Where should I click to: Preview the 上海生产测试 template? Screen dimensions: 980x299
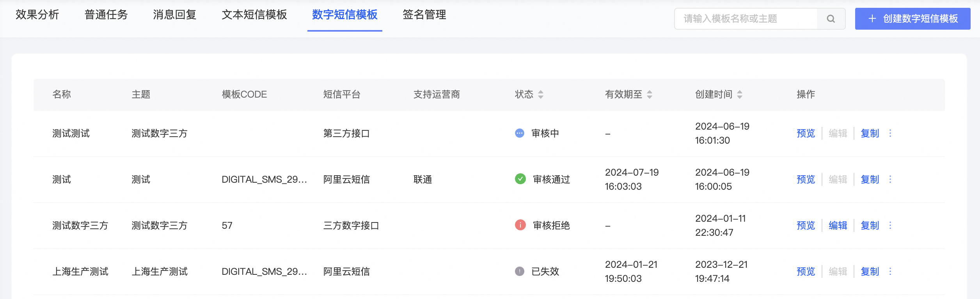pyautogui.click(x=806, y=272)
